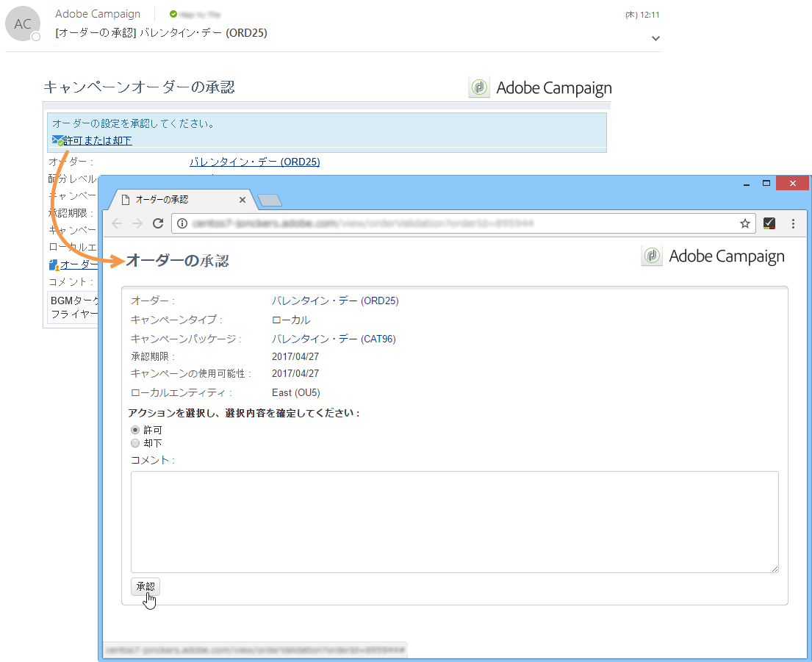Screen dimensions: 812x662
Task: Click the resize handle of comment box
Action: [x=775, y=569]
